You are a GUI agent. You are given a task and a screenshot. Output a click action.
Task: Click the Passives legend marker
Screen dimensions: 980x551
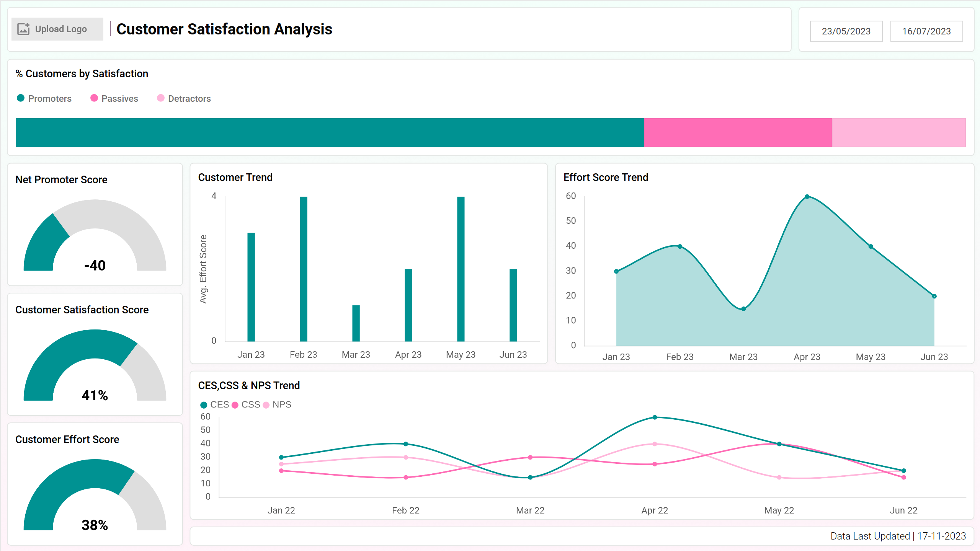94,98
